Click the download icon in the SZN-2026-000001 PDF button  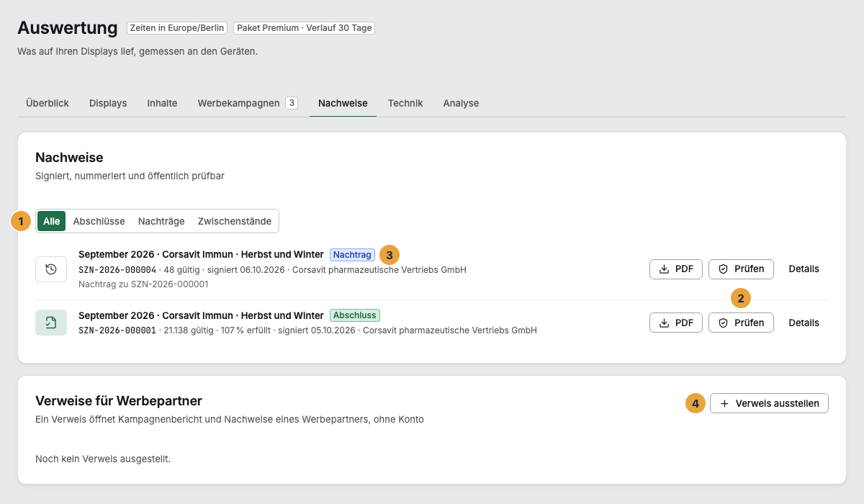[664, 323]
